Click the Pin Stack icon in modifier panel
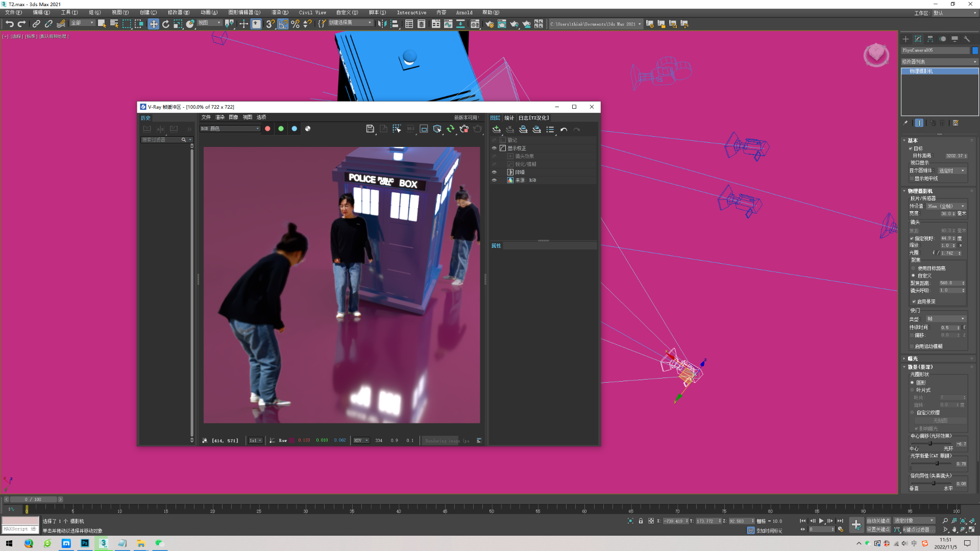Screen dimensions: 980x551 pyautogui.click(x=905, y=123)
